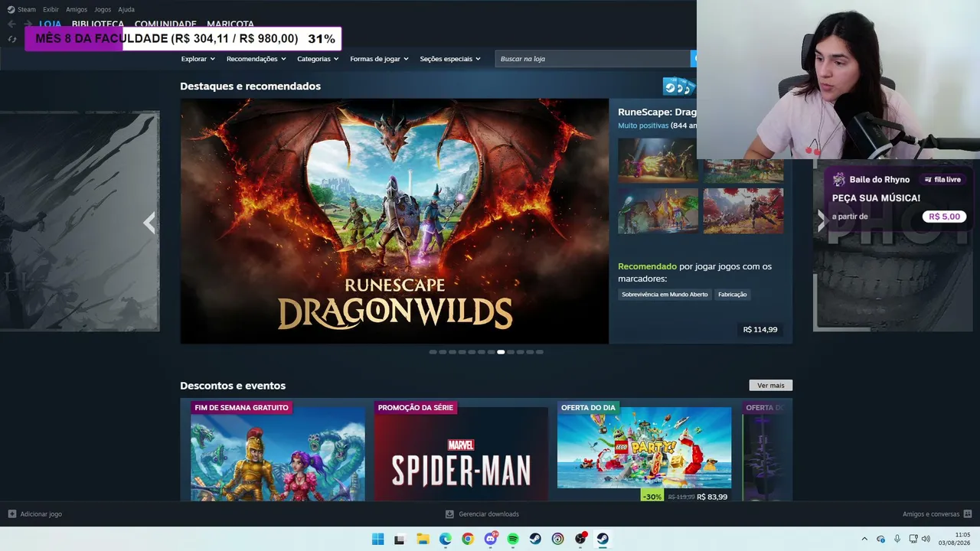Image resolution: width=980 pixels, height=551 pixels.
Task: Open the Formas de jogar dropdown
Action: (x=380, y=59)
